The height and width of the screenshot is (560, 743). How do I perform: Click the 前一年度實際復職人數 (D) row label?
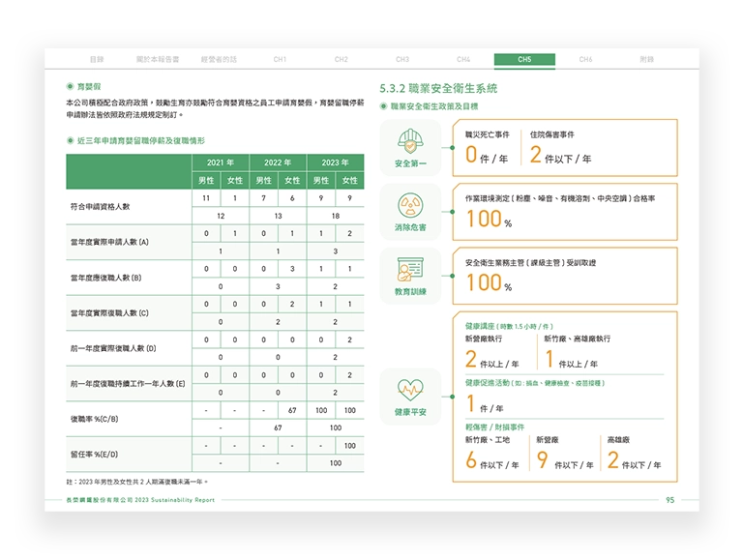113,348
